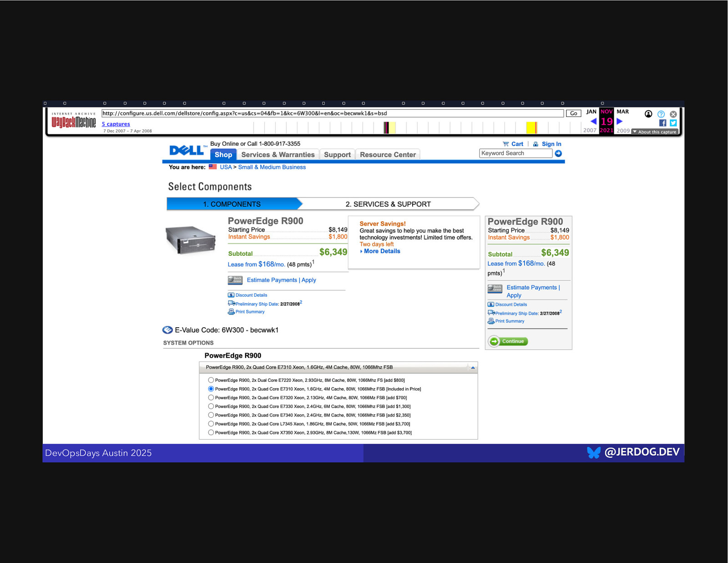Go to 2. Services & Support step
This screenshot has height=563, width=728.
coord(388,204)
